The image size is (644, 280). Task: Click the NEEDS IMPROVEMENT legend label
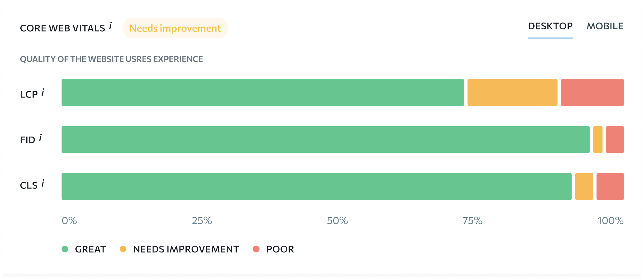coord(186,249)
